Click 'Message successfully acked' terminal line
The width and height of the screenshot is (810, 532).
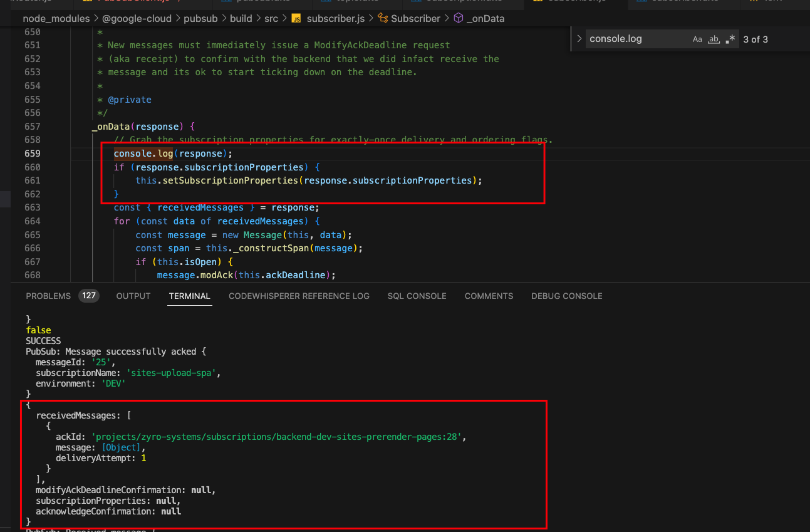point(116,352)
